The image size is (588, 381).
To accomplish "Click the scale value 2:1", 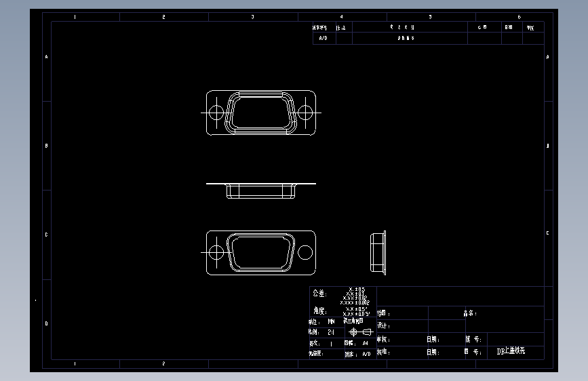I will tap(331, 332).
